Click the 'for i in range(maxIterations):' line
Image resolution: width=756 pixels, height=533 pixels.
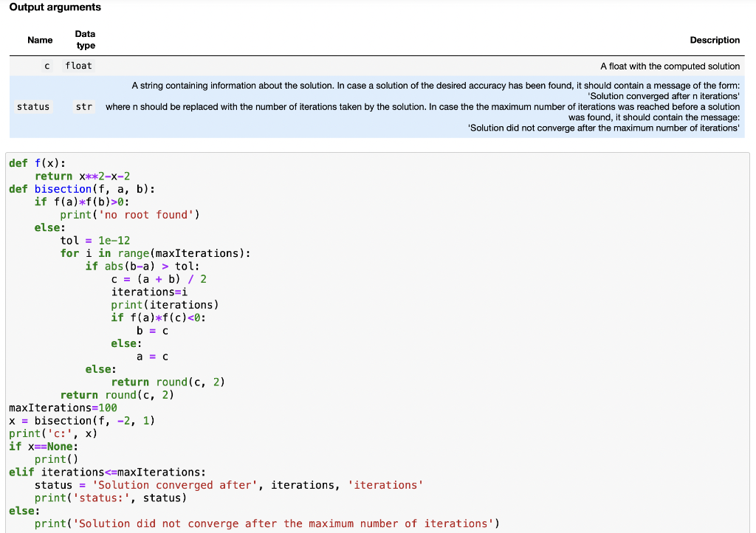pyautogui.click(x=155, y=253)
